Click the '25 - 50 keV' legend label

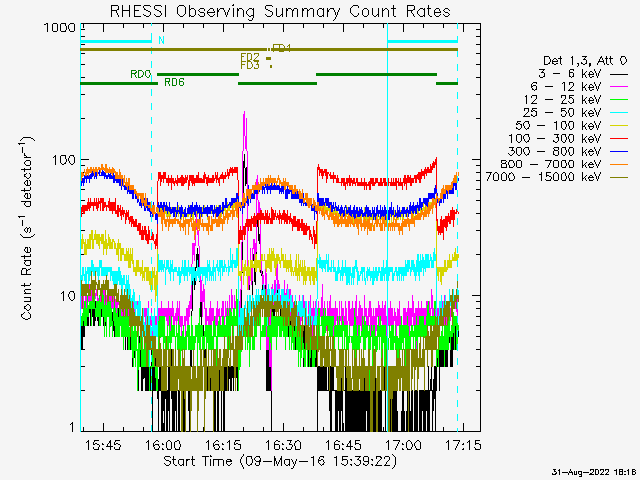click(x=562, y=113)
